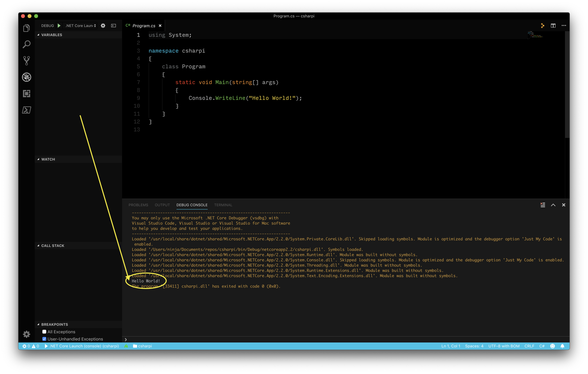Maximize the panel with the chevron toggle

click(553, 205)
